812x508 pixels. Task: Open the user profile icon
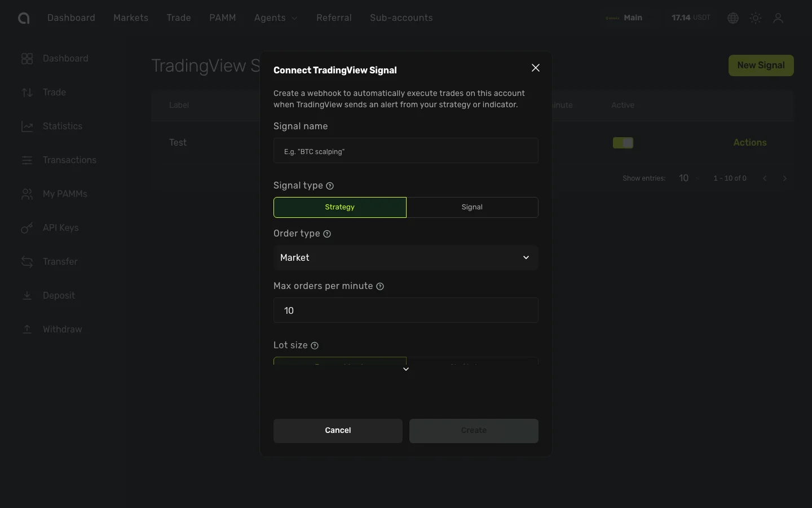point(779,17)
